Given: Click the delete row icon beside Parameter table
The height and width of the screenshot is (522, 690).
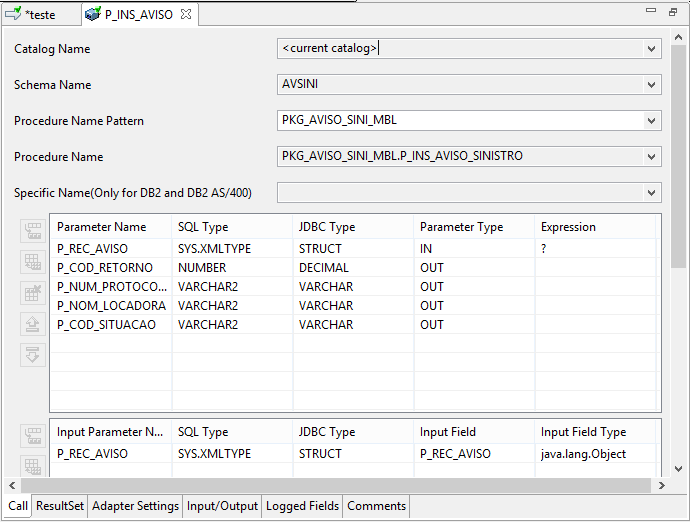Looking at the screenshot, I should tap(33, 293).
